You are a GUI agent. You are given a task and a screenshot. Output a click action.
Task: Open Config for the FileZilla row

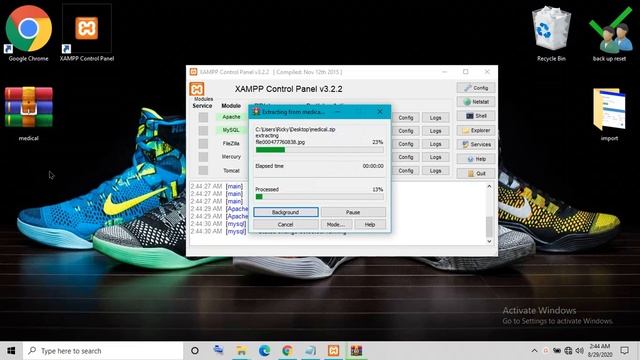[x=406, y=144]
